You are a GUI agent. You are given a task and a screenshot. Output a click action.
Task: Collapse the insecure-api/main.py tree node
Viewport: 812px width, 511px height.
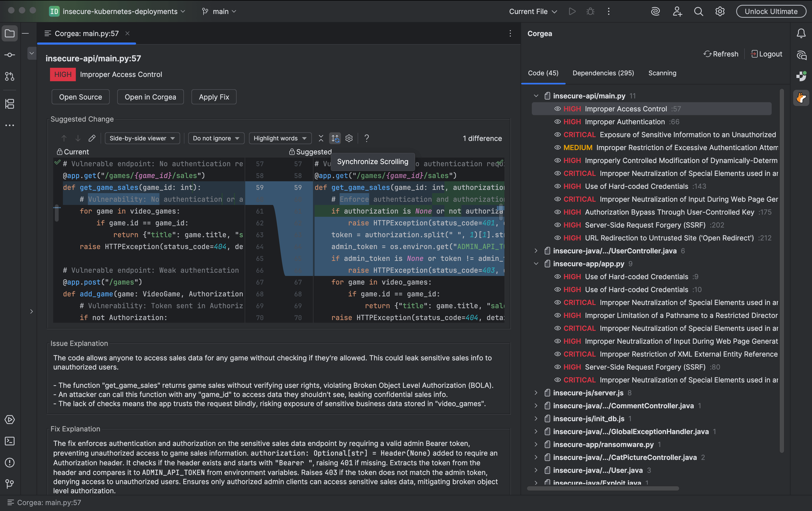click(536, 96)
